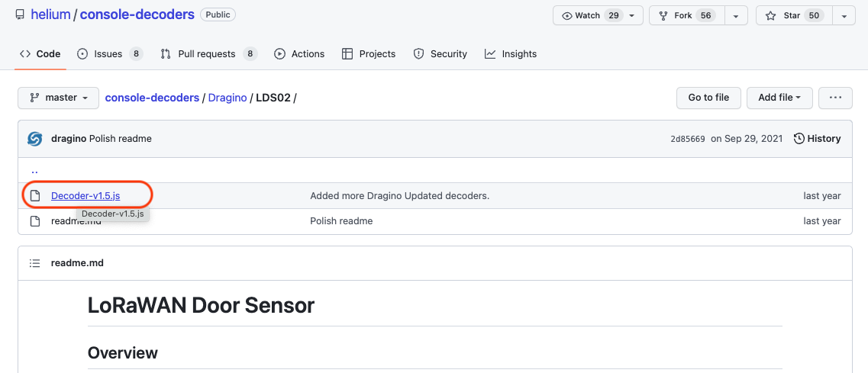Open the Decoder-v1.5.js file link

click(x=86, y=196)
